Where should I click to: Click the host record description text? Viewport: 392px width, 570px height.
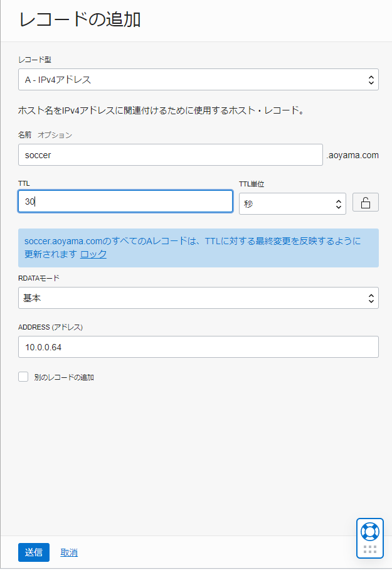click(x=161, y=111)
